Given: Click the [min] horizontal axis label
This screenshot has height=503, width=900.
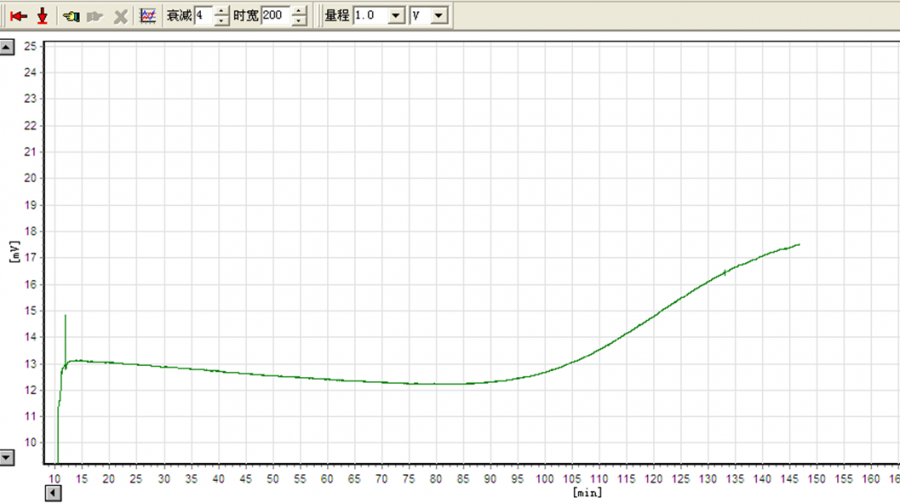Looking at the screenshot, I should 587,493.
